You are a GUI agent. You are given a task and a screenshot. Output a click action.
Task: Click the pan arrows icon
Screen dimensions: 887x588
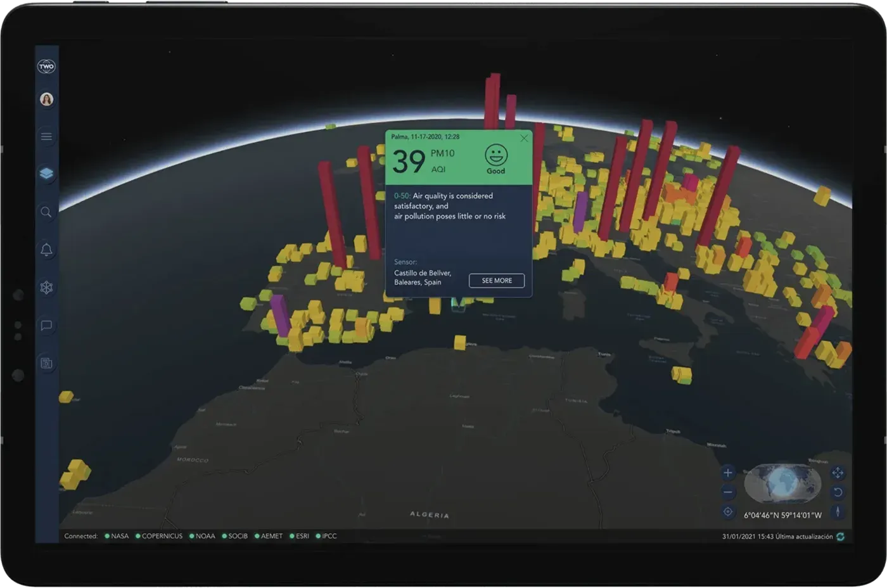click(838, 473)
